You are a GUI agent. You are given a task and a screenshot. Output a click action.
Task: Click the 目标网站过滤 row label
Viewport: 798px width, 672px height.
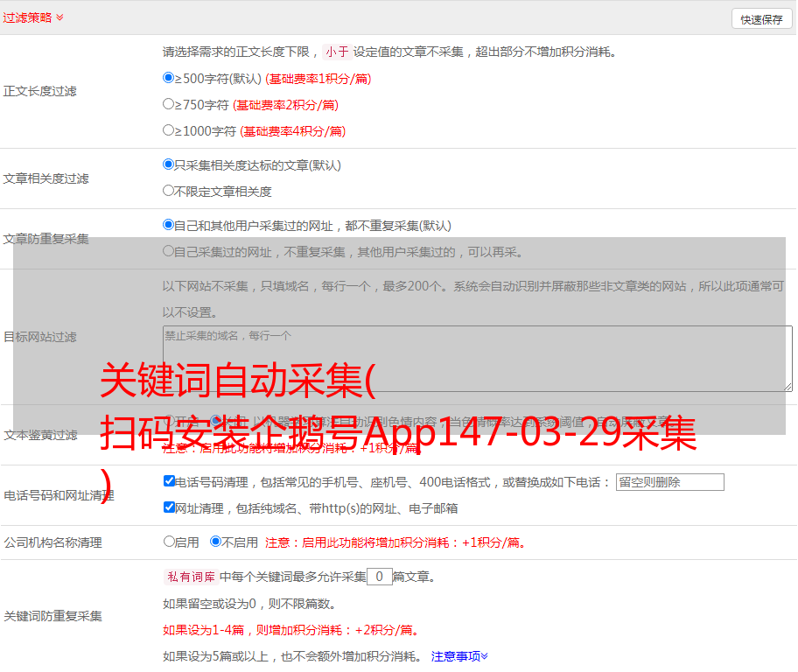point(39,337)
